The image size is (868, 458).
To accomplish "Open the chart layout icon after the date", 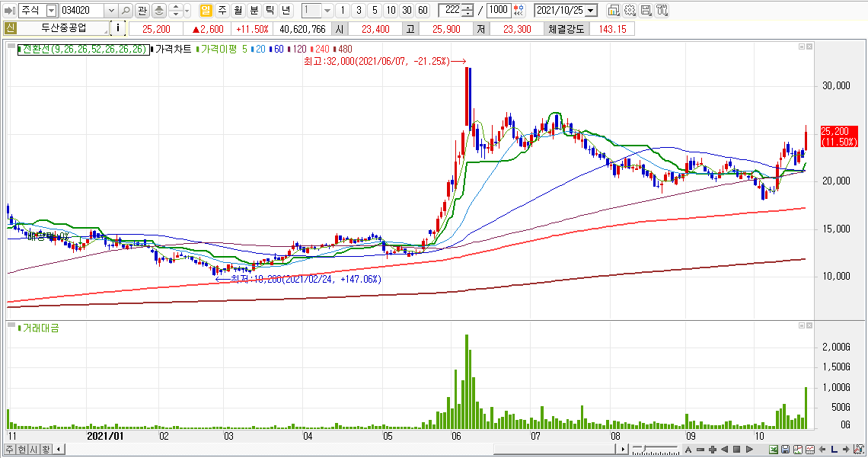I will coord(613,10).
